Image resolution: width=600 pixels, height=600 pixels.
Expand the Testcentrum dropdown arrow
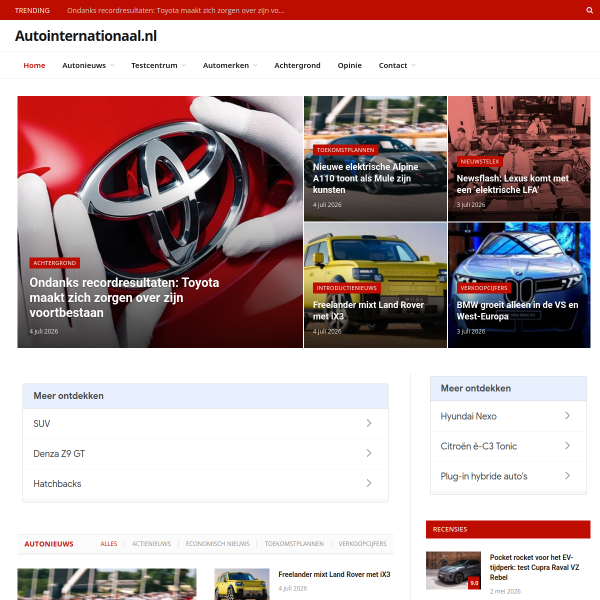pos(184,65)
